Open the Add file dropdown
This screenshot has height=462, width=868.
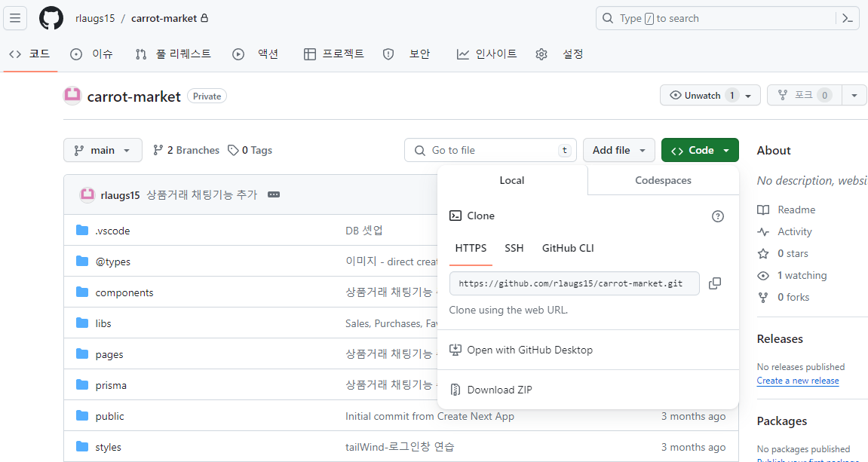click(619, 150)
